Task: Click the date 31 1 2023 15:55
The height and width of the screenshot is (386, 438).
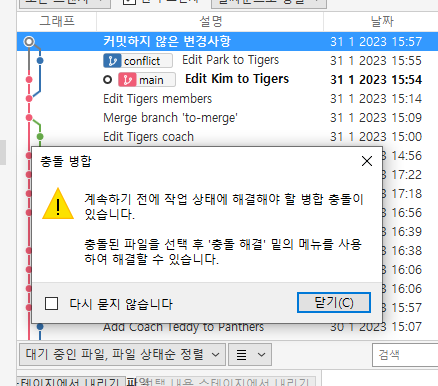Action: 376,61
